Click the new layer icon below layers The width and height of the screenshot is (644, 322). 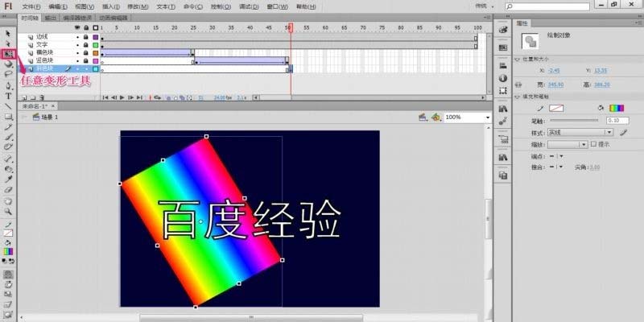point(24,97)
